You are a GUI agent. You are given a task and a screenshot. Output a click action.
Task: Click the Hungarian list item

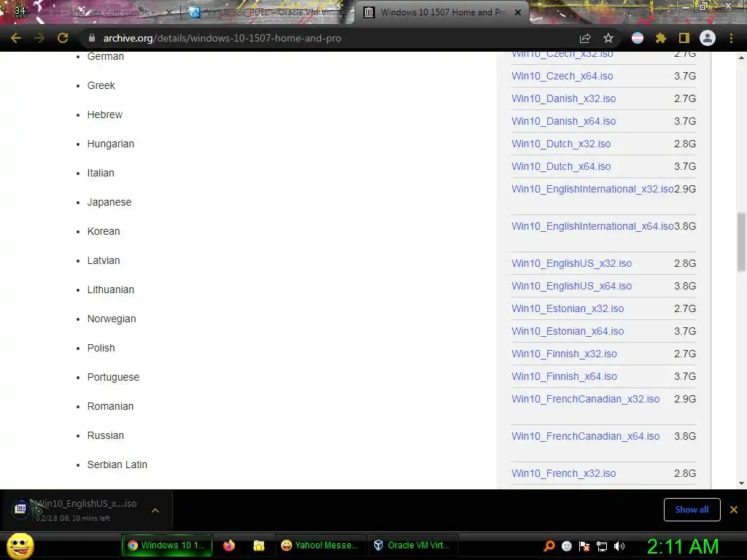pos(111,144)
